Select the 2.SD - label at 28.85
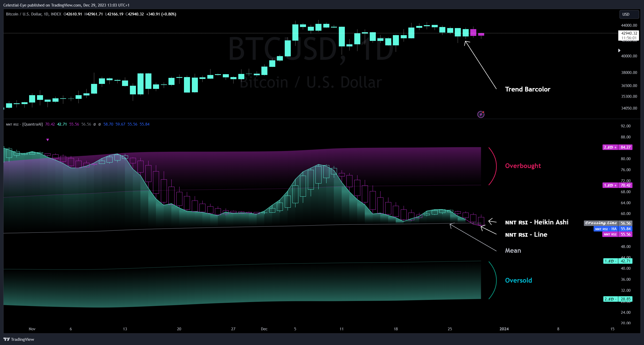Viewport: 644px width, 345px height. coord(617,299)
